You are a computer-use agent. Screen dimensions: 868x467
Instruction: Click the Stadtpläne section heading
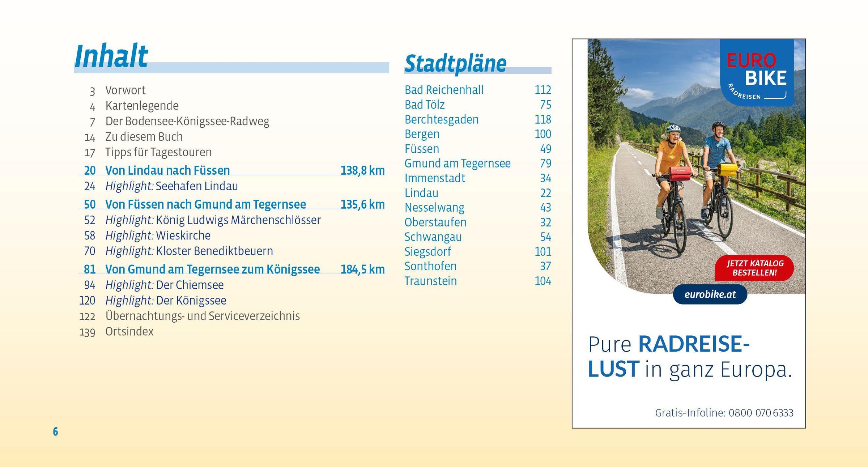coord(455,64)
